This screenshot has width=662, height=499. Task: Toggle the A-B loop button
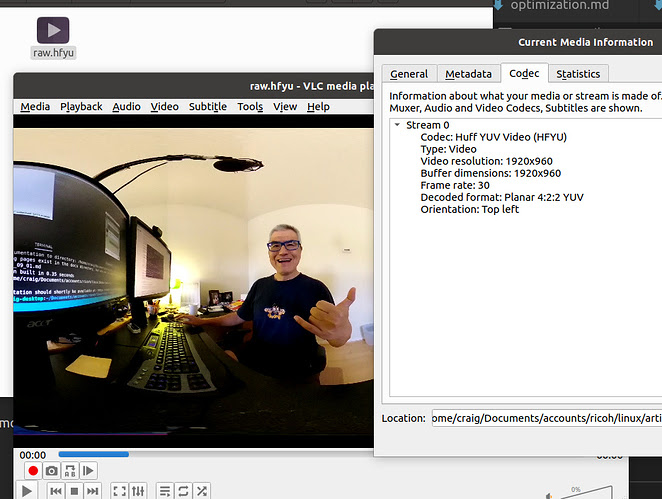point(70,470)
